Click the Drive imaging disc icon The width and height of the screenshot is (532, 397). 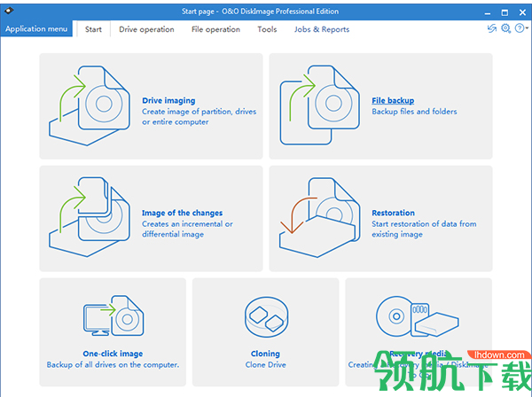[x=90, y=105]
